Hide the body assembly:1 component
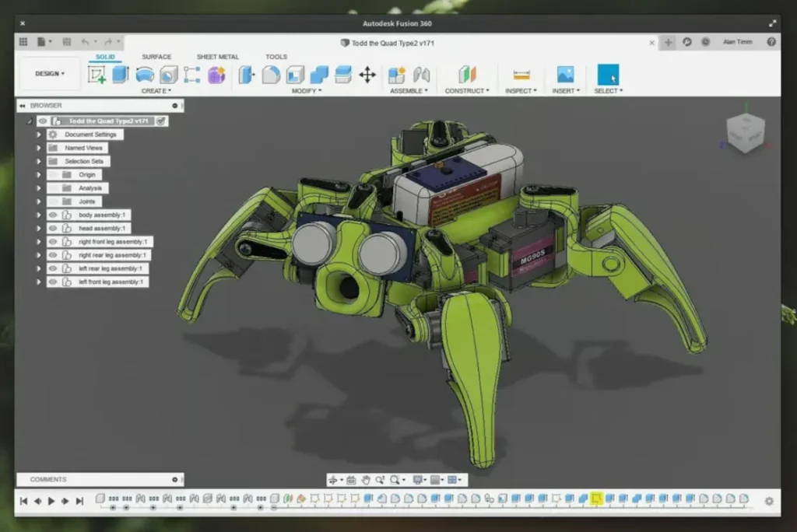This screenshot has height=532, width=797. tap(53, 215)
